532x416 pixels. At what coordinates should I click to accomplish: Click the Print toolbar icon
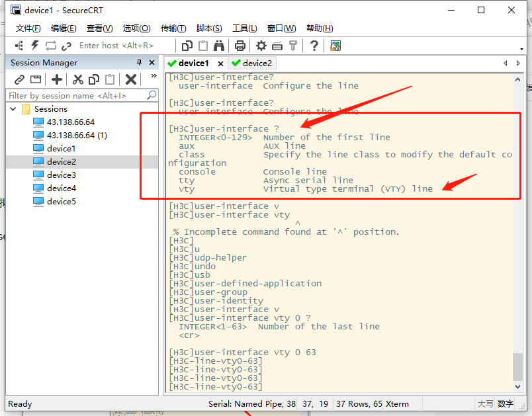pyautogui.click(x=240, y=46)
